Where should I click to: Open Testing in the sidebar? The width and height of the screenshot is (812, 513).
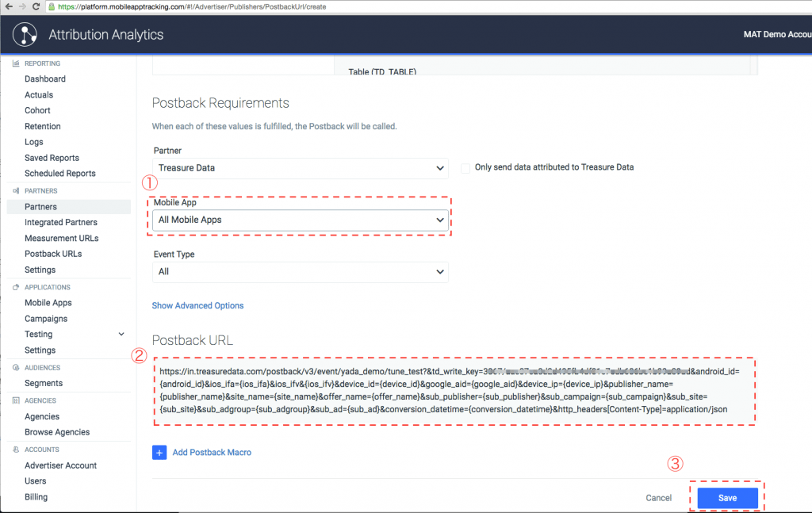pyautogui.click(x=38, y=334)
